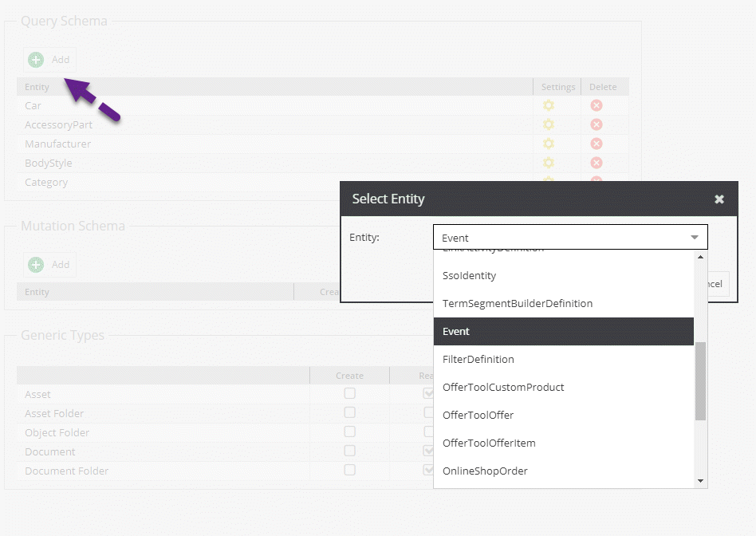This screenshot has width=756, height=536.
Task: Select SsoIdentity from the entity list
Action: [x=469, y=276]
